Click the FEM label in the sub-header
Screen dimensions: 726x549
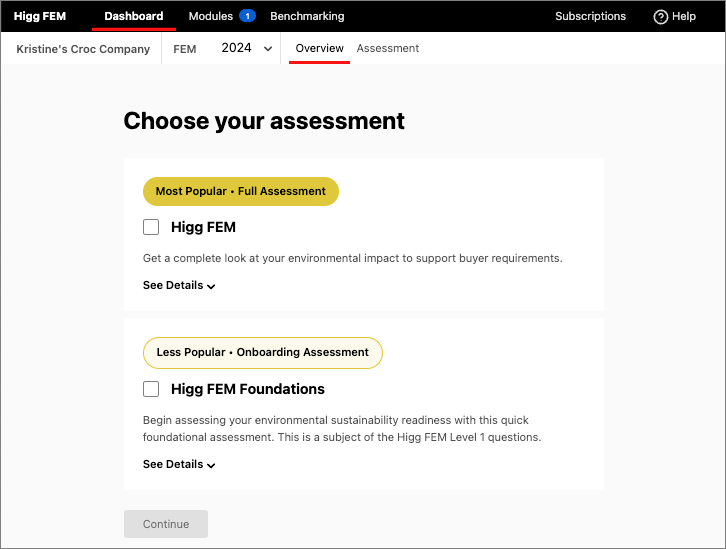[185, 49]
